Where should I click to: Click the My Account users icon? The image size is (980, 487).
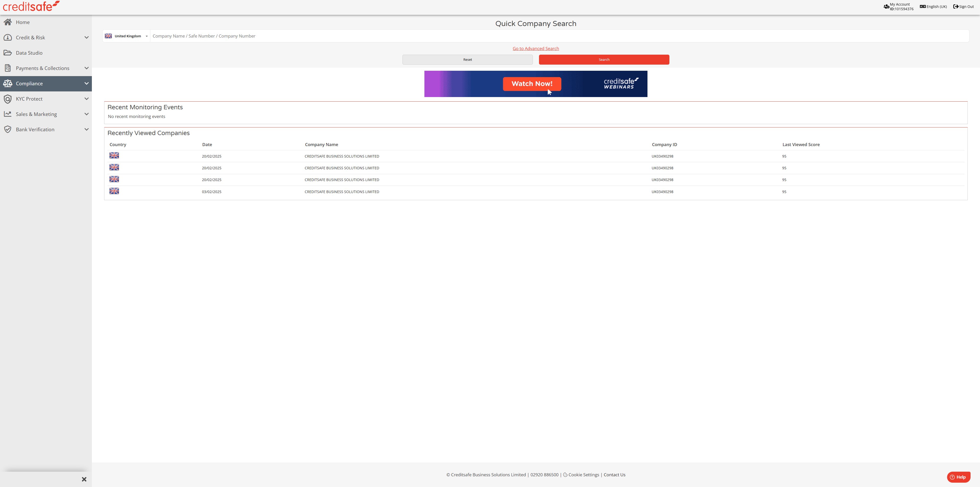tap(886, 6)
